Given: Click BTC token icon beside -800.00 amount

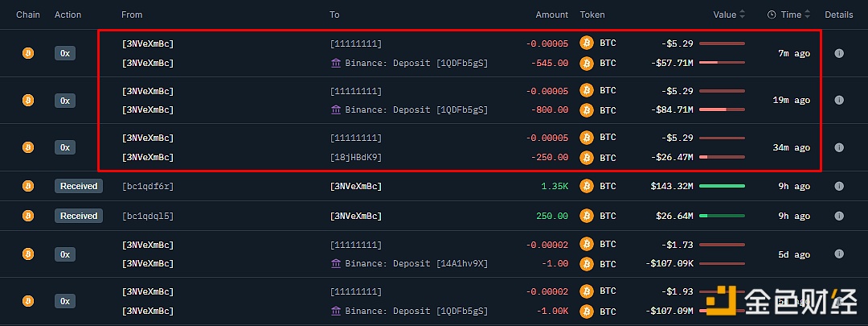Looking at the screenshot, I should 586,110.
